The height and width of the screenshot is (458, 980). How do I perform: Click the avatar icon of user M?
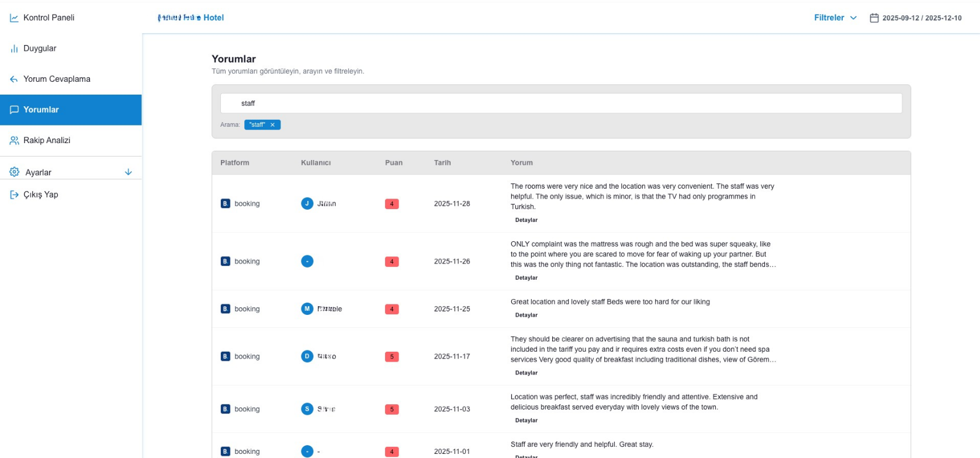pos(307,309)
